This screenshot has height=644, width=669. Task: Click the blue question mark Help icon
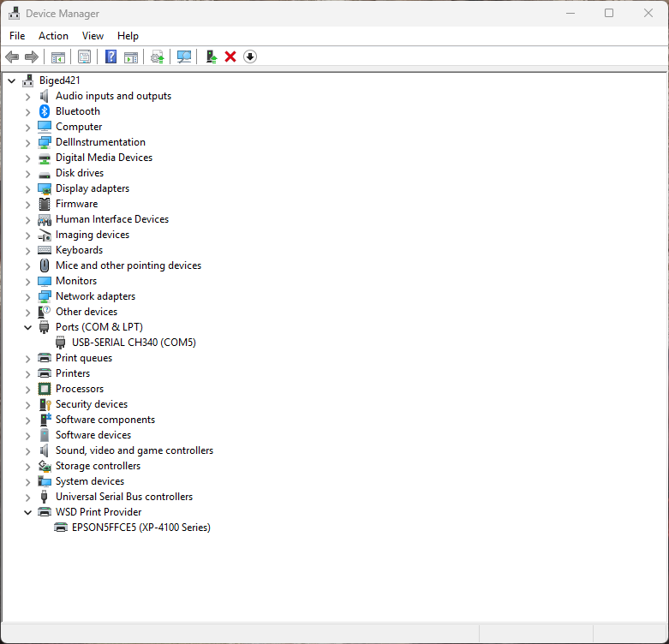[111, 57]
